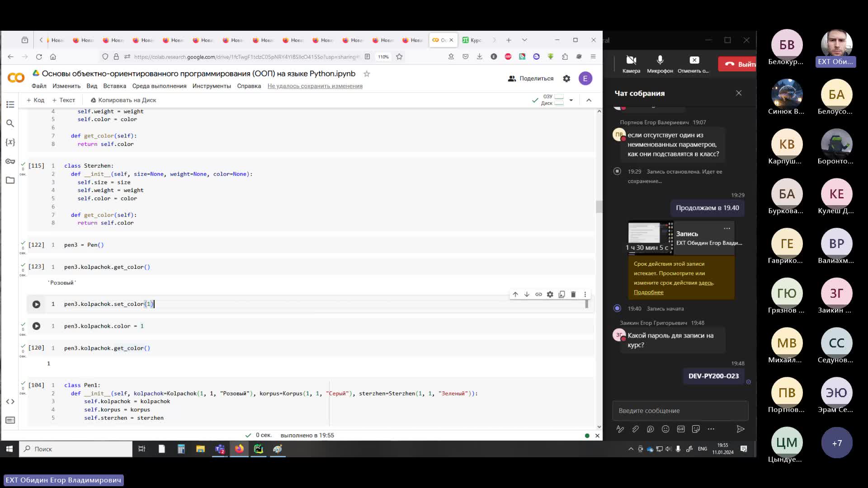This screenshot has height=488, width=868.
Task: Run the set_color cell
Action: (36, 305)
